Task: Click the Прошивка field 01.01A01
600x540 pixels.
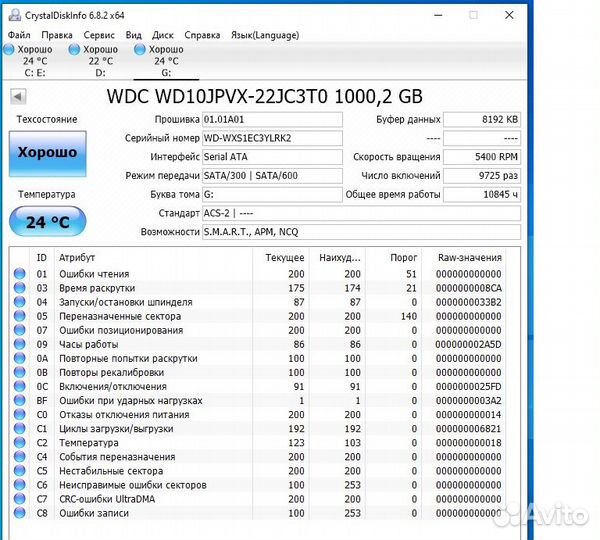Action: click(x=272, y=119)
